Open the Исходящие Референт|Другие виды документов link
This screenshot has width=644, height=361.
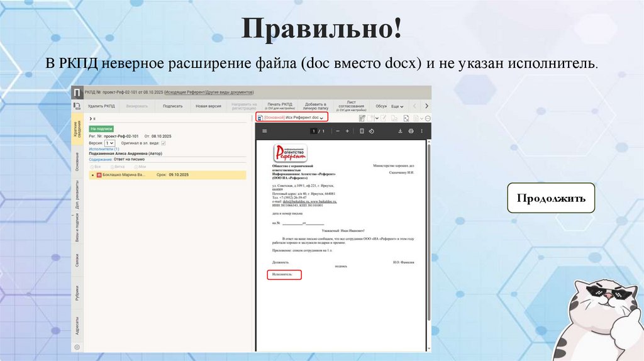pyautogui.click(x=209, y=92)
